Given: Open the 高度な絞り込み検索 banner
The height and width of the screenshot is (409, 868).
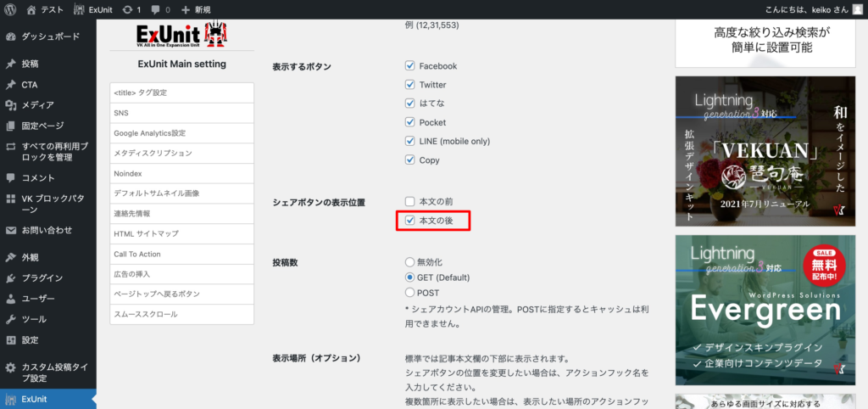Looking at the screenshot, I should point(765,42).
